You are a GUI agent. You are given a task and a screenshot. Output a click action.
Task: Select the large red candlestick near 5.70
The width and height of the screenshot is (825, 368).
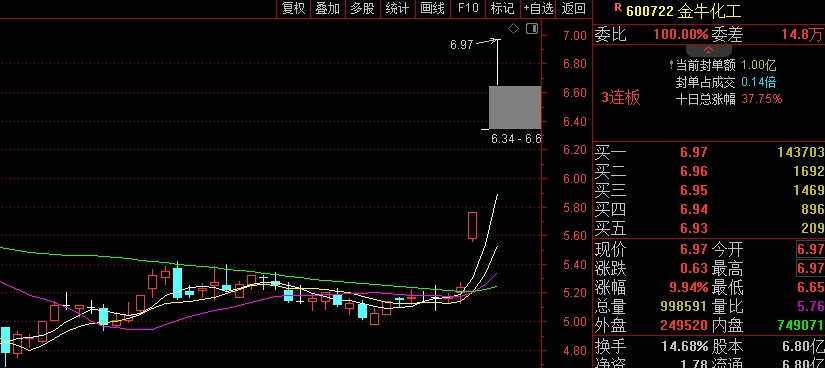click(x=472, y=226)
